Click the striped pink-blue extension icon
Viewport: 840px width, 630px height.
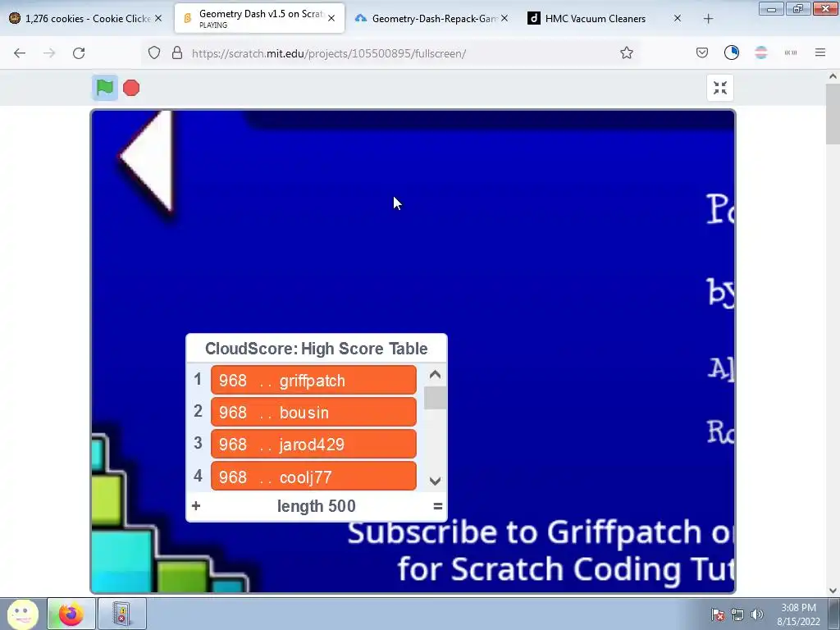click(x=761, y=52)
